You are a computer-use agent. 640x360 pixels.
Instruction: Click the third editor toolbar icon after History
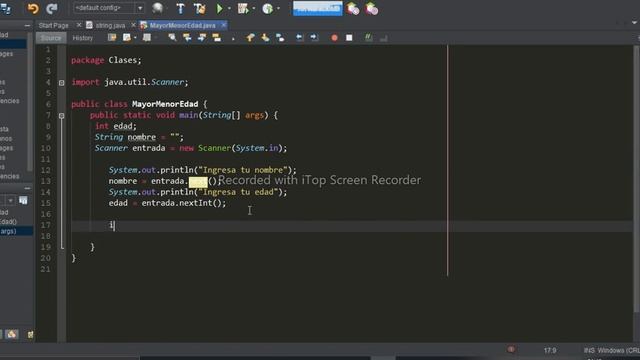147,38
